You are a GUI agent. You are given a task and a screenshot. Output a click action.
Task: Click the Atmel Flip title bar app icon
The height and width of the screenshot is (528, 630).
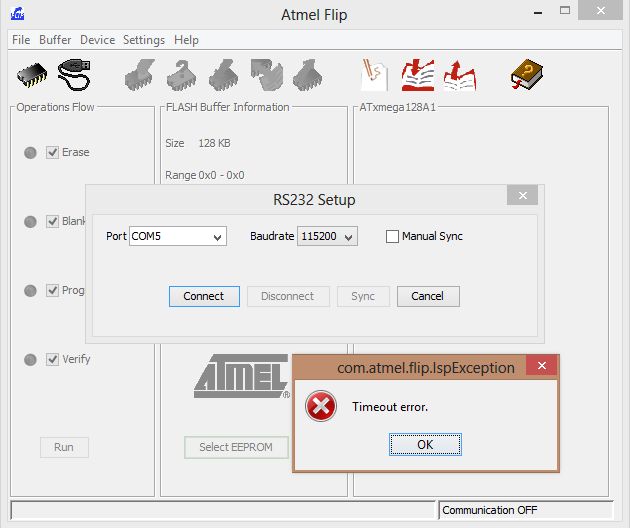coord(17,14)
